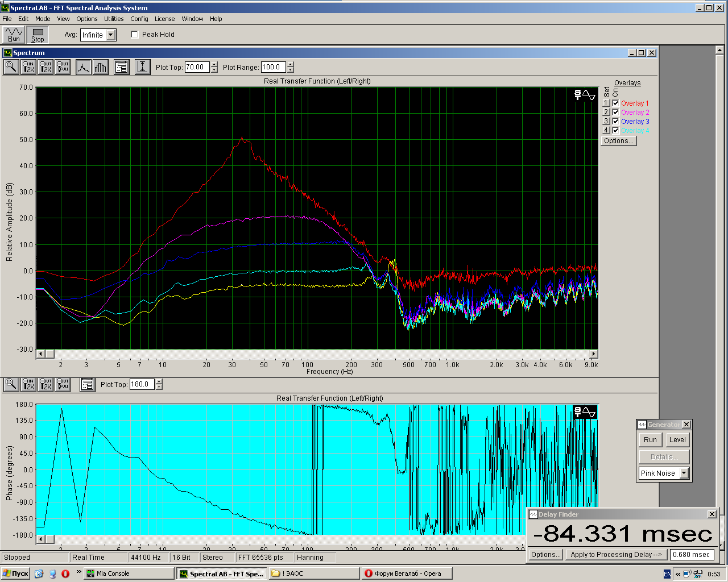This screenshot has height=582, width=728.
Task: Close the Generator panel
Action: click(x=686, y=425)
